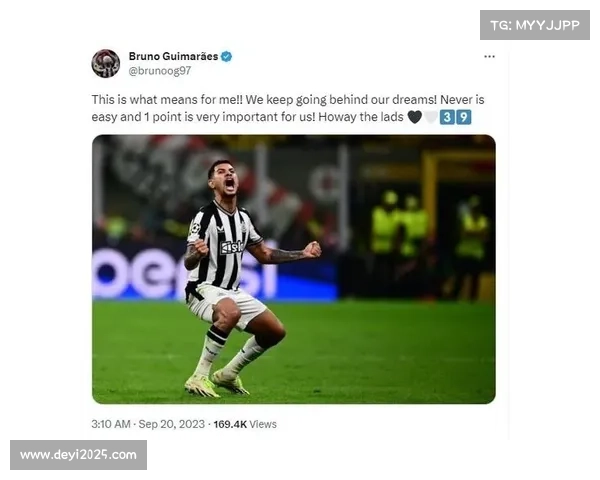Open the 169.4K Views count
This screenshot has width=600, height=480.
coord(245,424)
